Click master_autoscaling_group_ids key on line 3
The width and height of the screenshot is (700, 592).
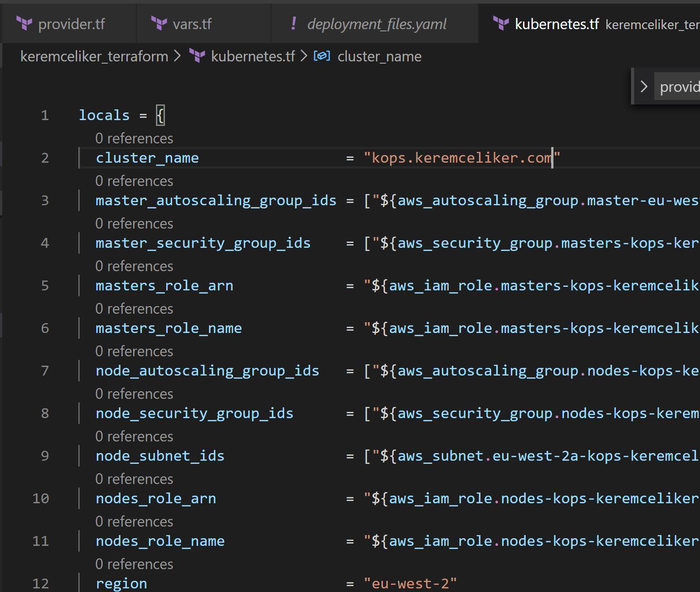pos(216,200)
